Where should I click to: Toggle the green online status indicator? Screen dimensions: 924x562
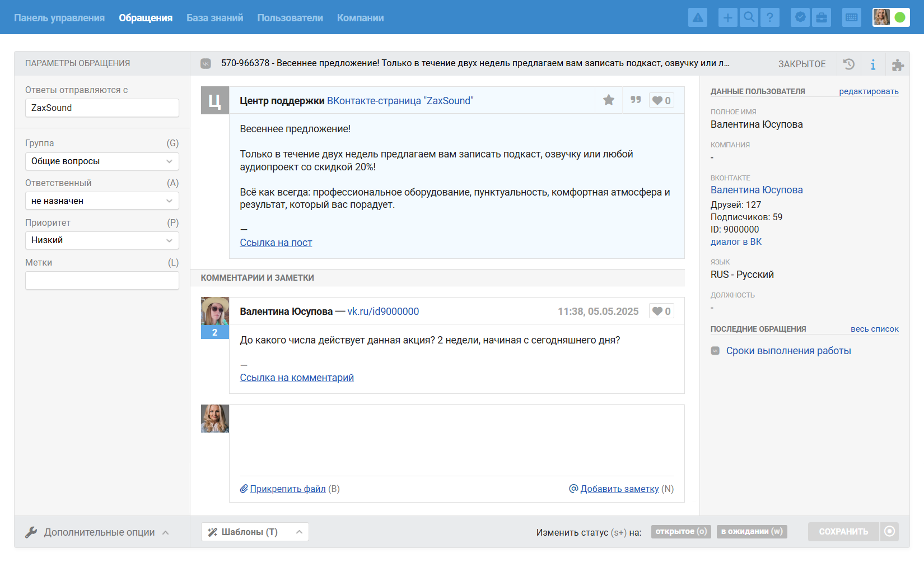(900, 17)
